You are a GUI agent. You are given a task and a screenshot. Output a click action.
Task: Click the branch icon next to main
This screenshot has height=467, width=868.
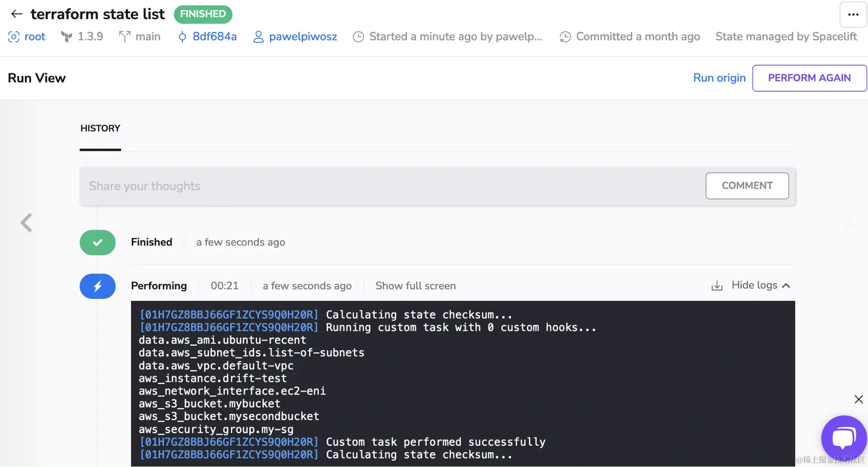(125, 37)
